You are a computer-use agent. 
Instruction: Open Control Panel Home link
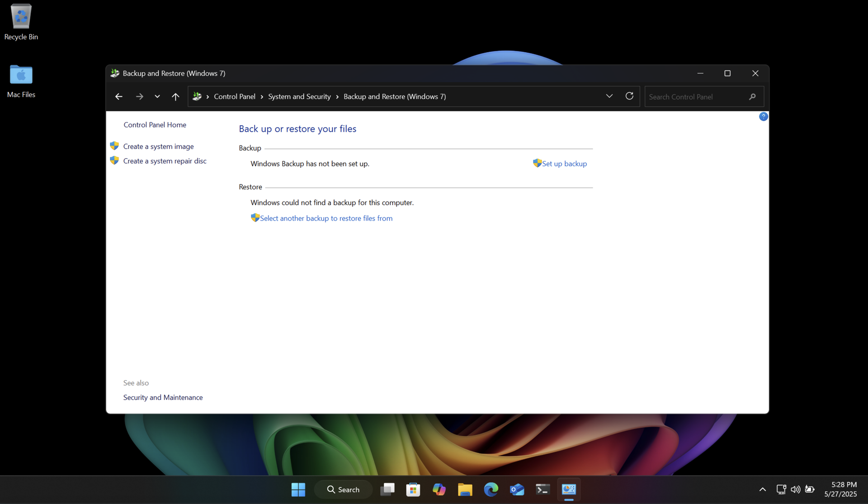(x=155, y=125)
